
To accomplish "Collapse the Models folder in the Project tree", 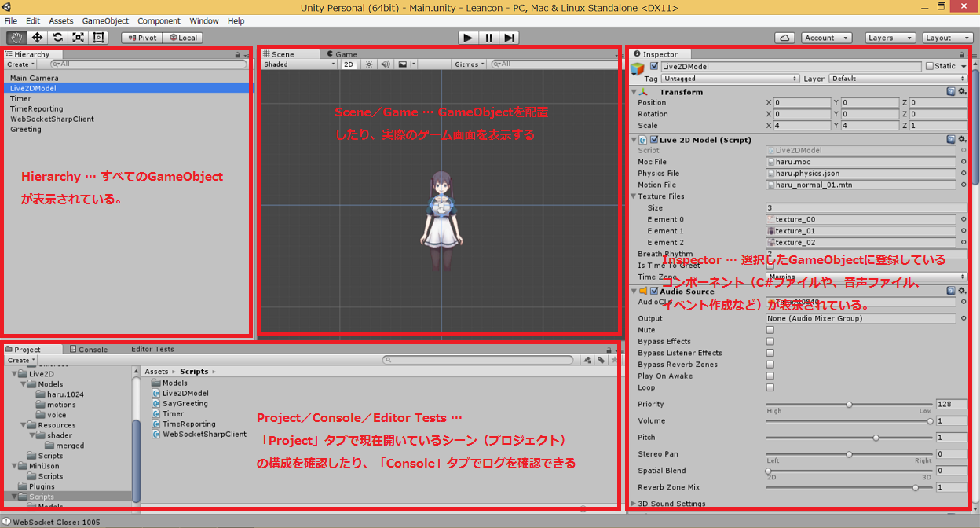I will pos(23,383).
